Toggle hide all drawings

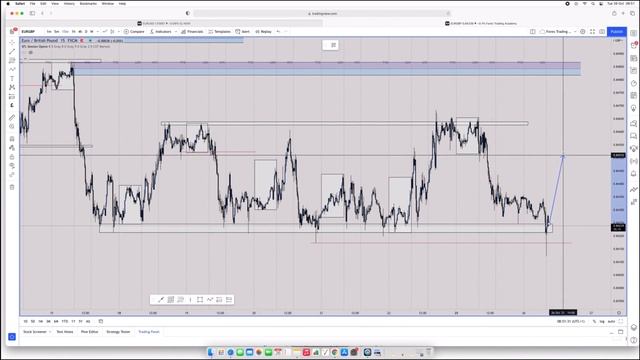coord(12,166)
